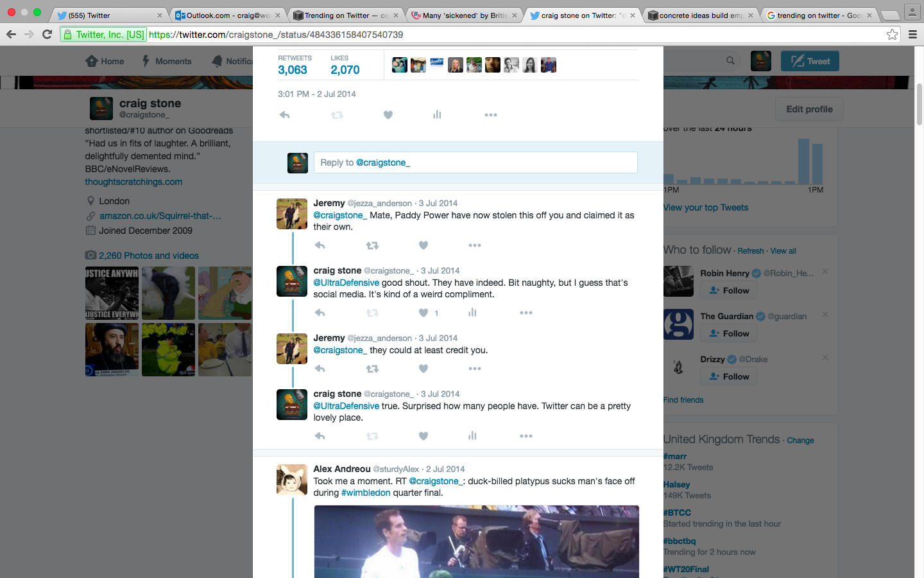
Task: Like Jeremy's Paddy Power tweet
Action: click(424, 245)
